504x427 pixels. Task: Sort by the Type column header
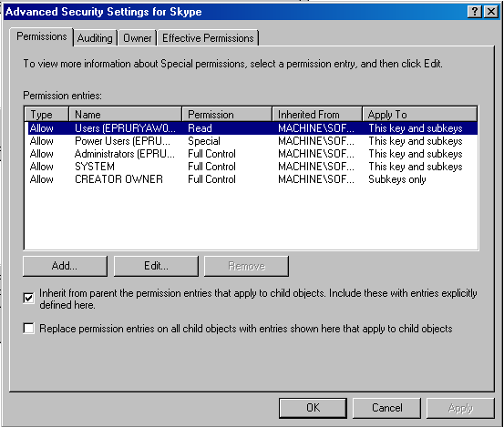(46, 115)
